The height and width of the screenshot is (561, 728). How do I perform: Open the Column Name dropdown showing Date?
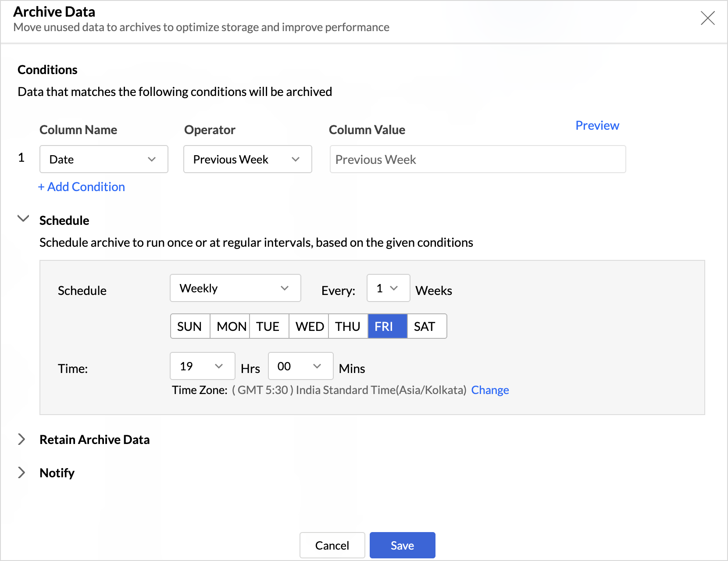[104, 160]
